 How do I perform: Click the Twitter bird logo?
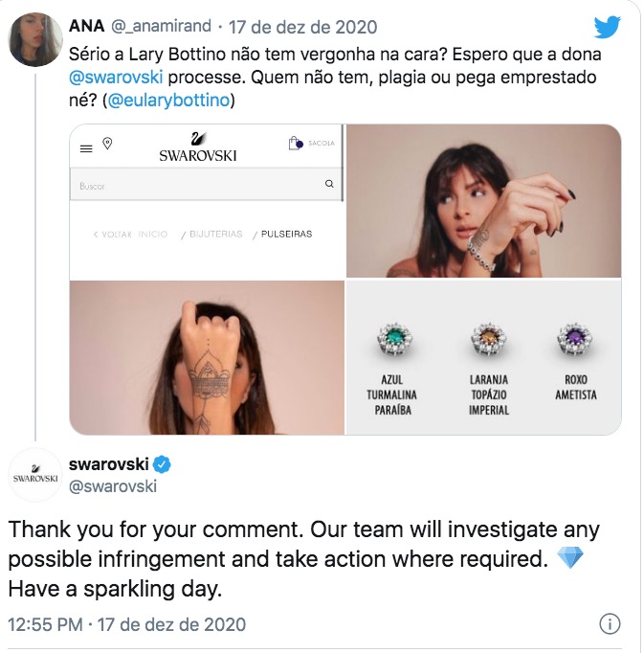click(x=607, y=28)
